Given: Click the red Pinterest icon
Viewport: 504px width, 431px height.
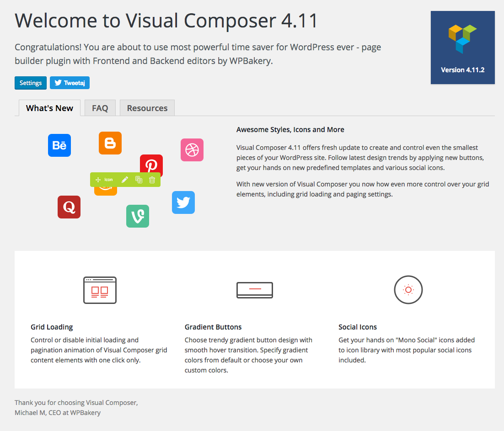Looking at the screenshot, I should [x=151, y=164].
